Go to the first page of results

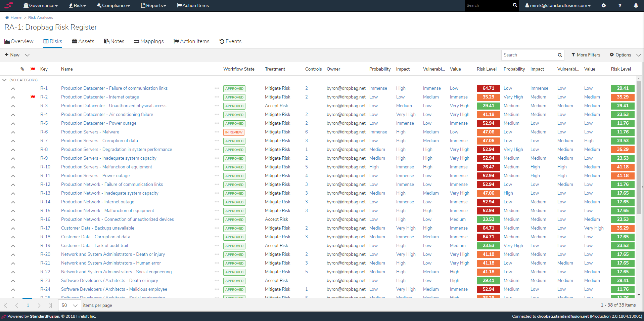click(x=5, y=306)
